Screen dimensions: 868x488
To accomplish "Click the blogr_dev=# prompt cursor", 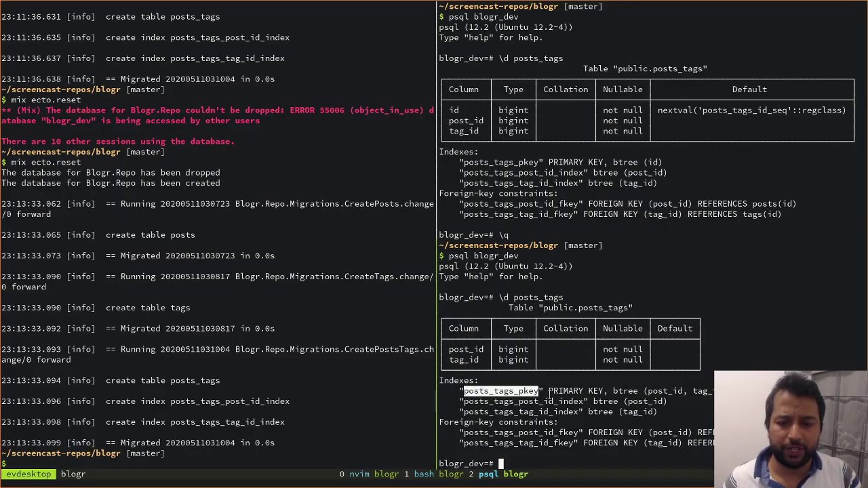I will [501, 464].
